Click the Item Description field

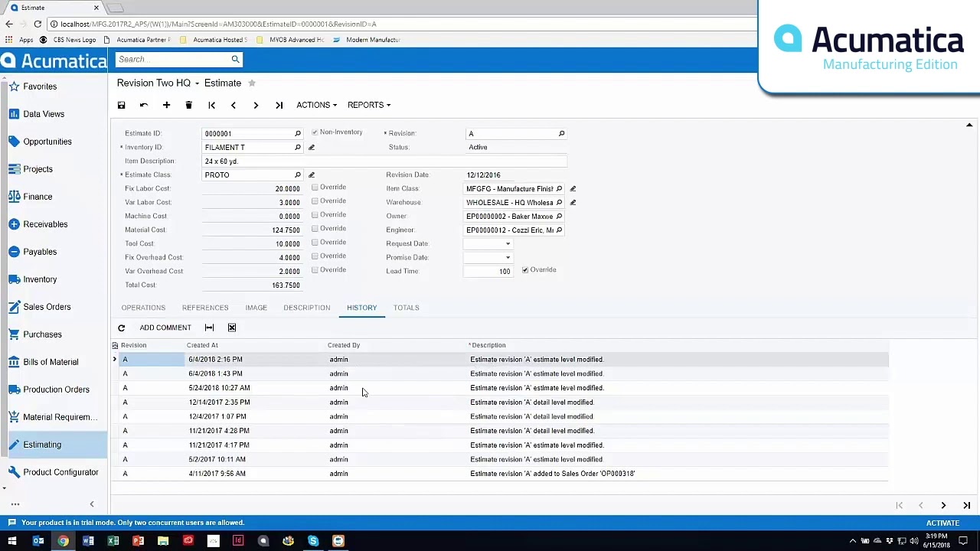(x=384, y=161)
